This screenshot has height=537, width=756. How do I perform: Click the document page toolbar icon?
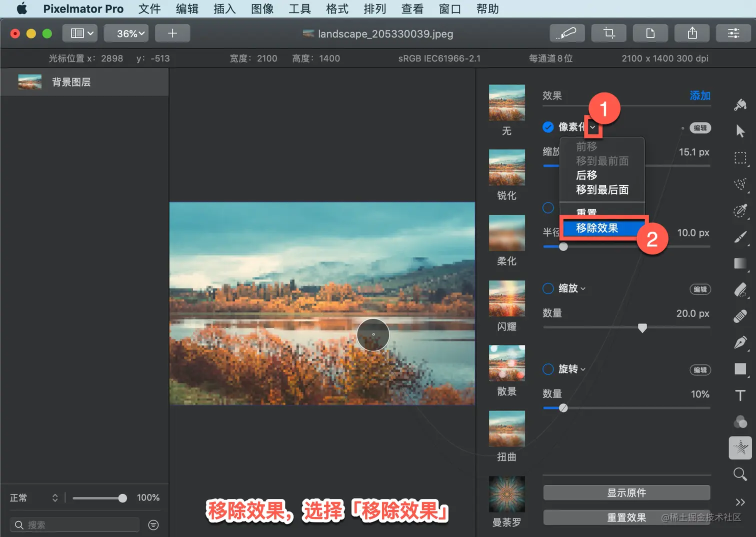(650, 33)
